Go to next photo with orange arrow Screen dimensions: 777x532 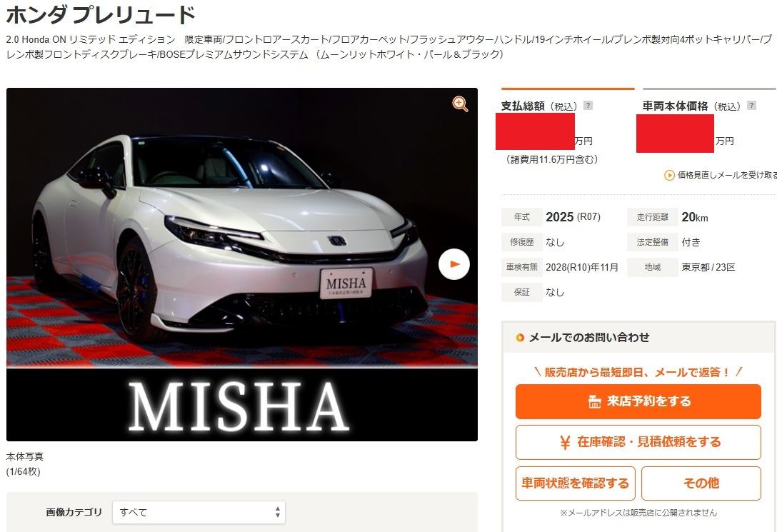point(454,264)
